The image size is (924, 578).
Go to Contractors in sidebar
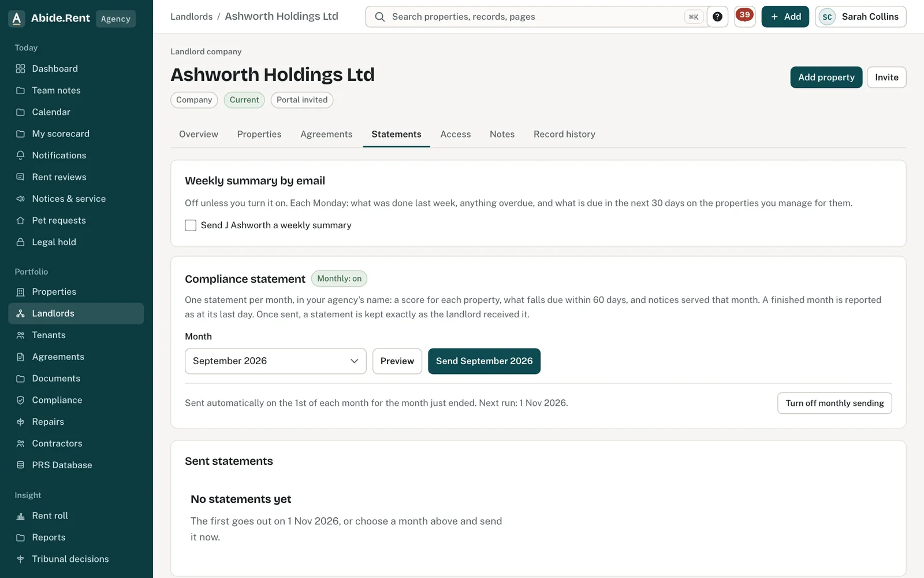76,443
